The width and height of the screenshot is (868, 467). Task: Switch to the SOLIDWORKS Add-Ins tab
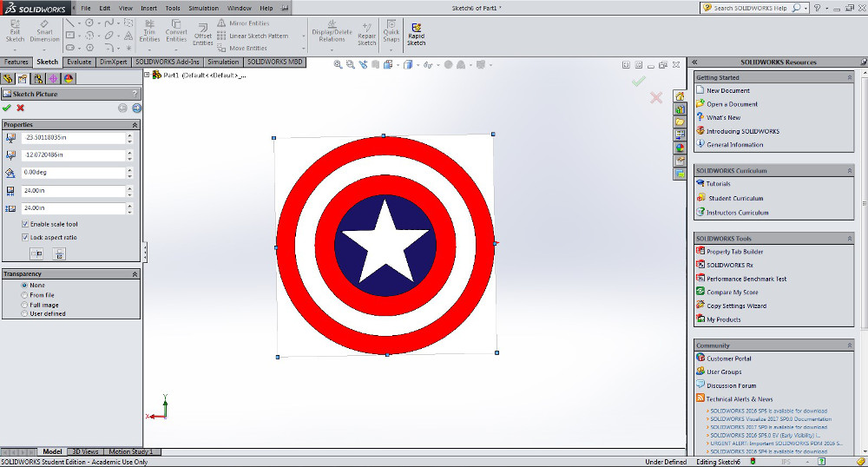[x=168, y=62]
